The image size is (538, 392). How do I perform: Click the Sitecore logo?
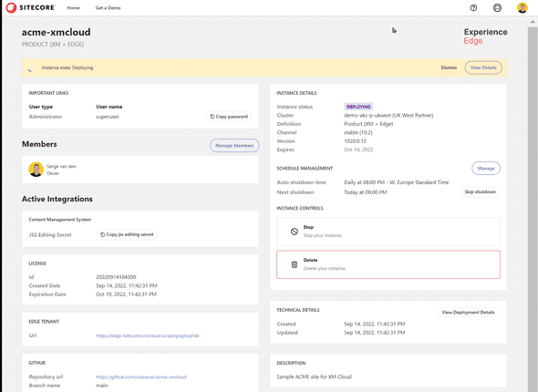[30, 7]
